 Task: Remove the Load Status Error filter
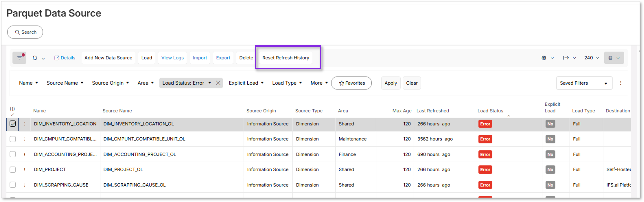point(218,83)
